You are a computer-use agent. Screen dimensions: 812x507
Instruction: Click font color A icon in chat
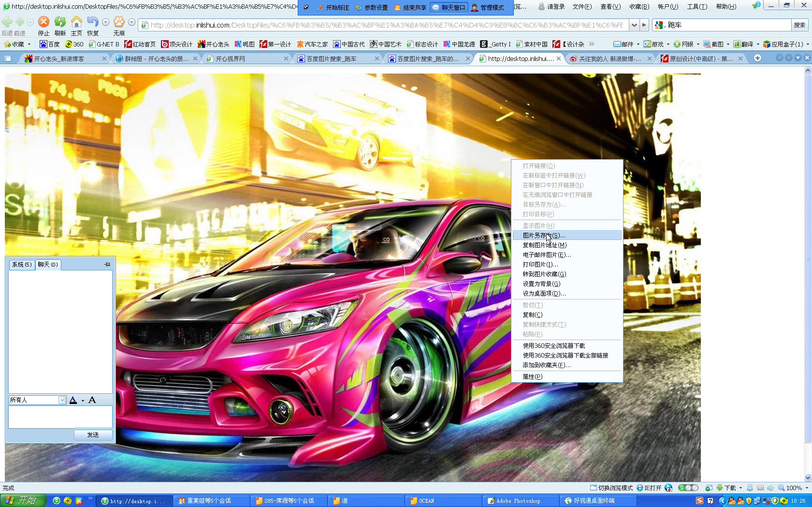pos(73,400)
